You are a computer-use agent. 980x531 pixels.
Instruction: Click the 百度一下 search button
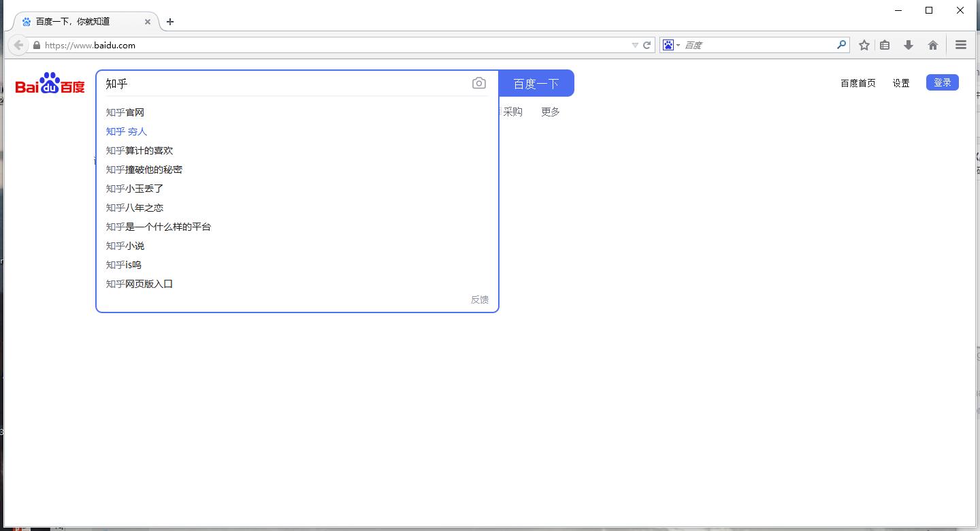pos(536,83)
